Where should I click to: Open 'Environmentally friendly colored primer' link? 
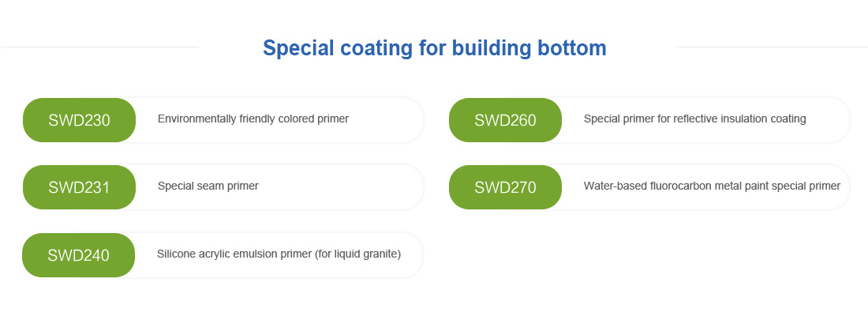pyautogui.click(x=253, y=119)
